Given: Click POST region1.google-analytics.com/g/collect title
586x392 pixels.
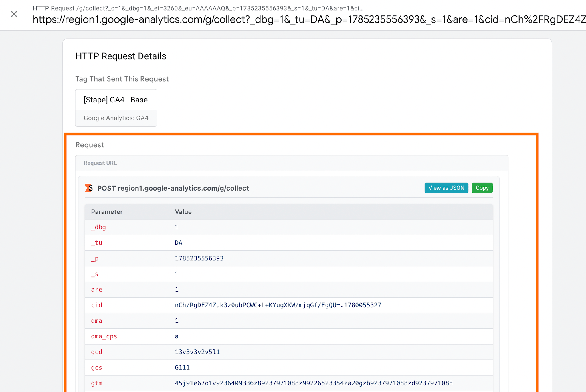Looking at the screenshot, I should (x=173, y=188).
